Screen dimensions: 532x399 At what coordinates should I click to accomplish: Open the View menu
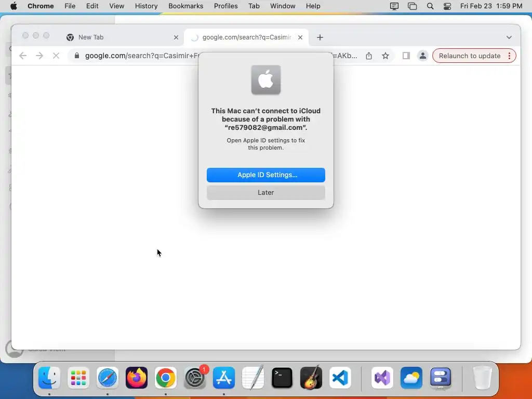pos(116,6)
